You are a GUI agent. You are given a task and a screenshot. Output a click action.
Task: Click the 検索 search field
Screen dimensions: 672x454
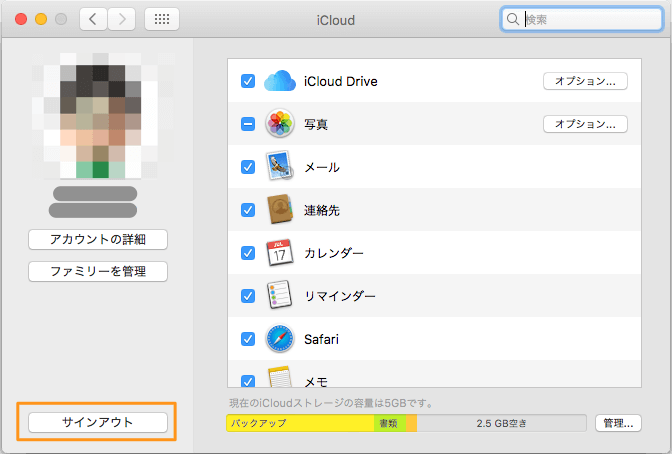[x=582, y=19]
